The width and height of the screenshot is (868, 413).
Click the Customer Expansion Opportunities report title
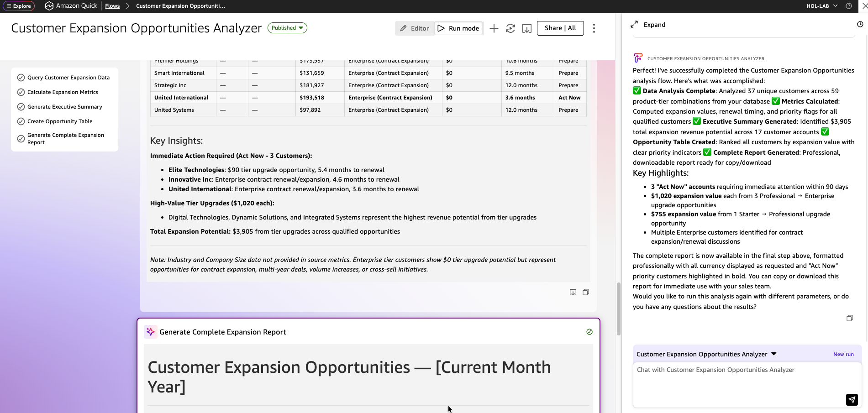pos(349,377)
